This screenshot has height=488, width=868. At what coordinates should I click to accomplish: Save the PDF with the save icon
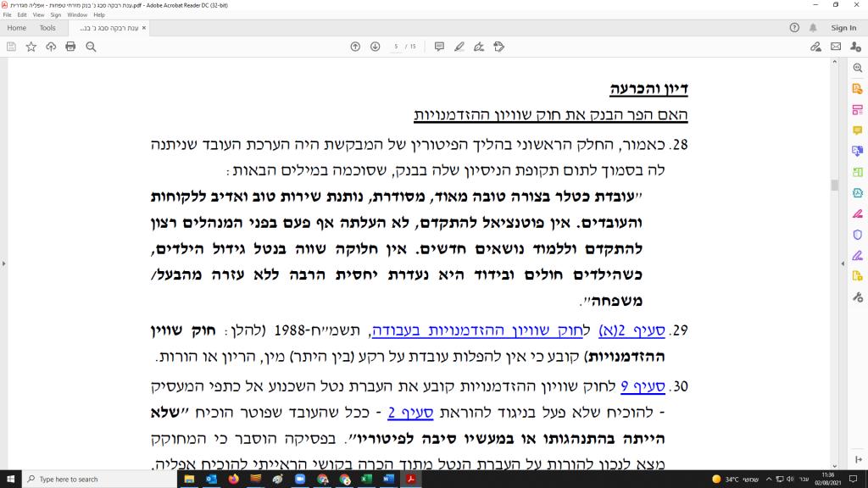click(x=12, y=47)
